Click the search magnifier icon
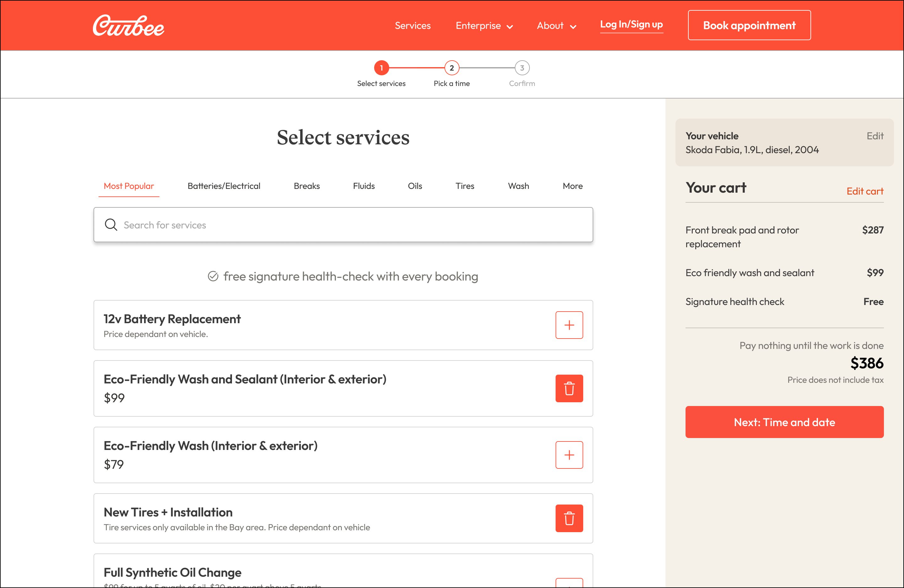Screen dimensions: 904x588 [111, 225]
